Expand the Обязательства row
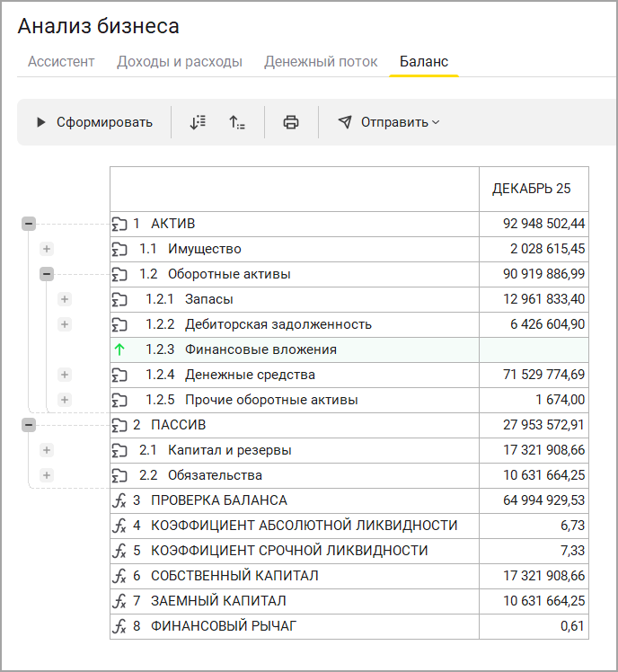The width and height of the screenshot is (618, 672). pos(47,475)
